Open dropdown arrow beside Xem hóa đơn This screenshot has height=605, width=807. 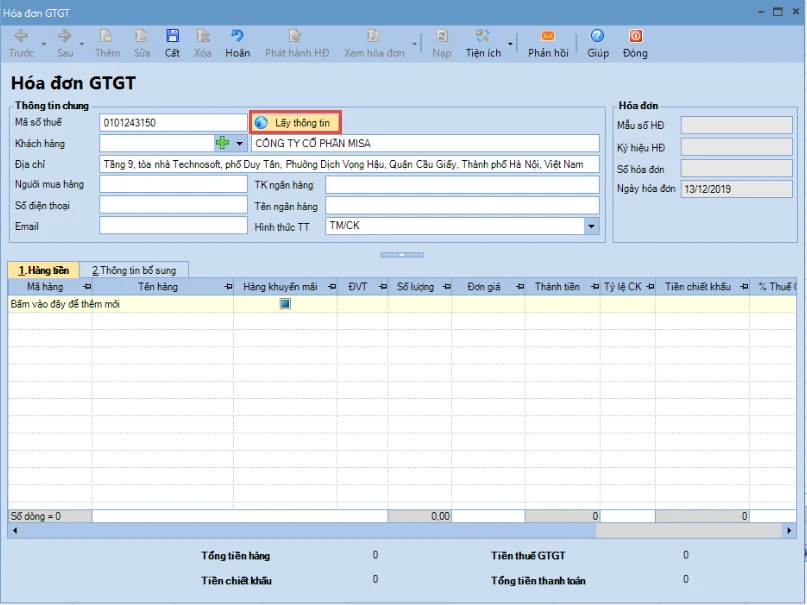pos(414,44)
